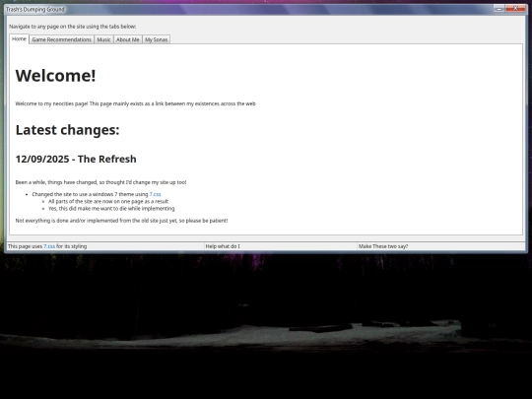Click the 'Help what do I' status bar field
The width and height of the screenshot is (532, 399).
[x=280, y=246]
